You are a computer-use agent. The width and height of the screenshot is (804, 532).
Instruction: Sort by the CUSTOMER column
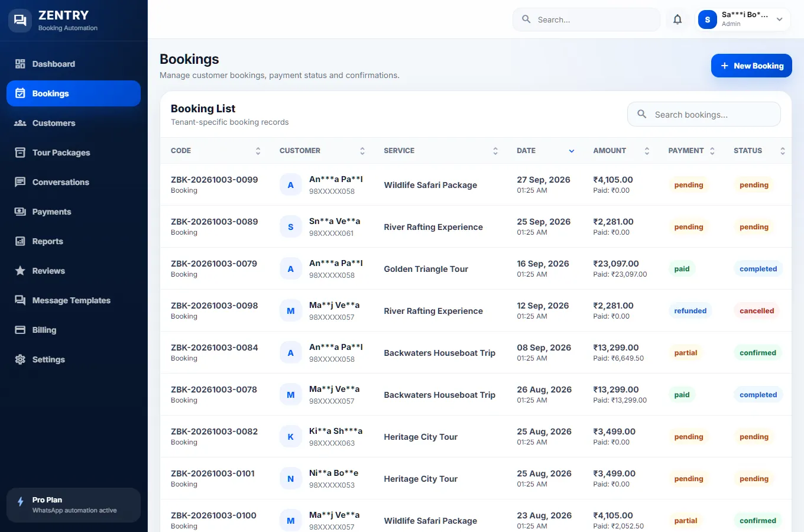pos(362,151)
